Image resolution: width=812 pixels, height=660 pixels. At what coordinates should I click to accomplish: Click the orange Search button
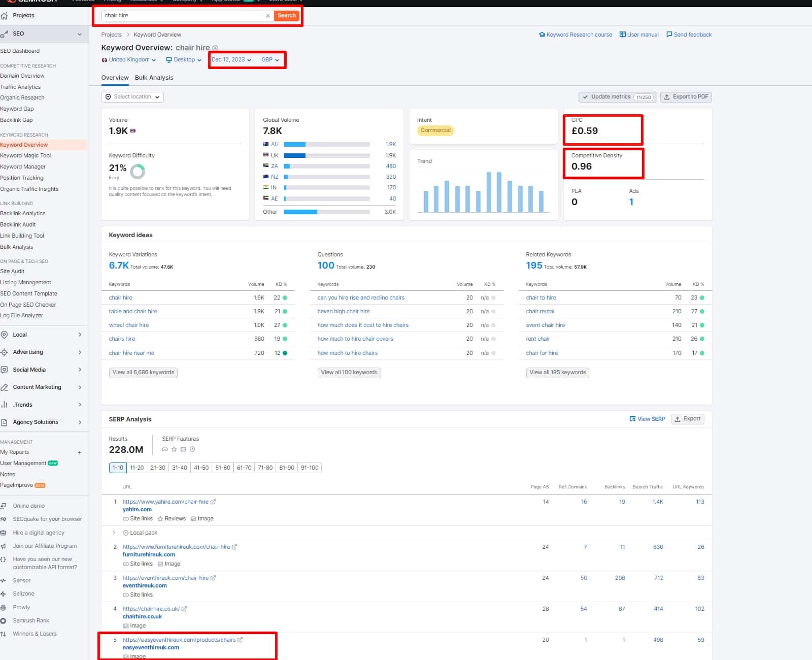(286, 16)
